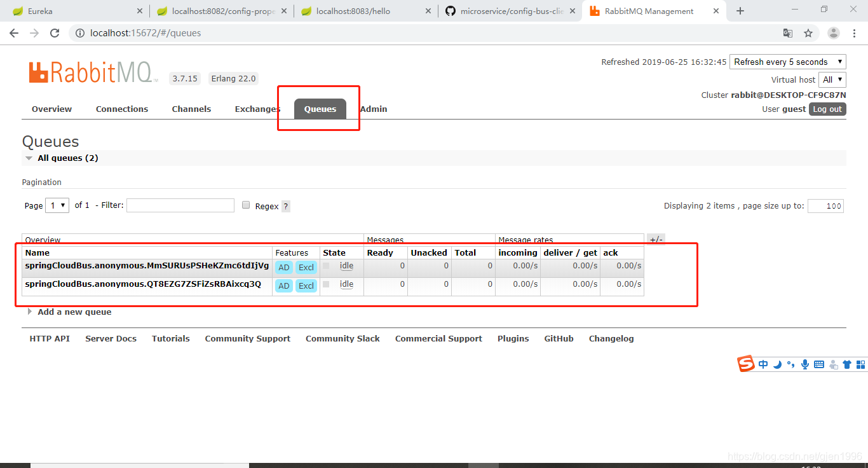868x468 pixels.
Task: Open the Page number dropdown
Action: click(x=58, y=205)
